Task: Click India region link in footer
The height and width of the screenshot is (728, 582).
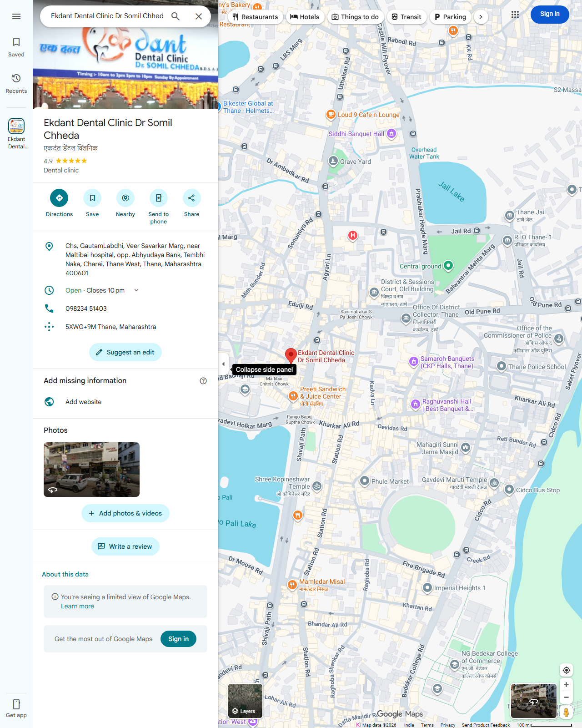Action: 409,725
